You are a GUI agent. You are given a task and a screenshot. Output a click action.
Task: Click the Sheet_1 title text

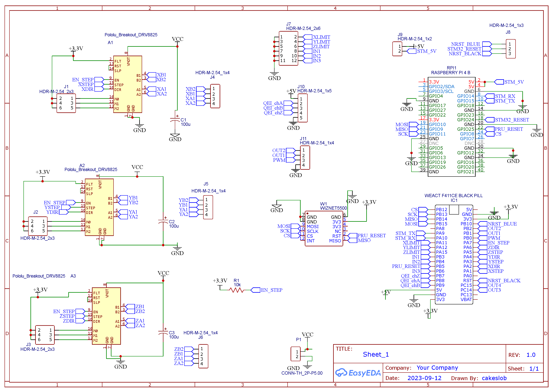point(376,354)
